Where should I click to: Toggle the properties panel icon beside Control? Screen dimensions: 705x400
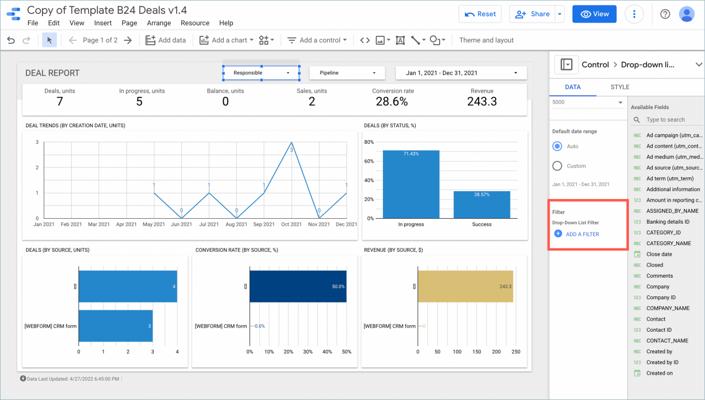566,65
